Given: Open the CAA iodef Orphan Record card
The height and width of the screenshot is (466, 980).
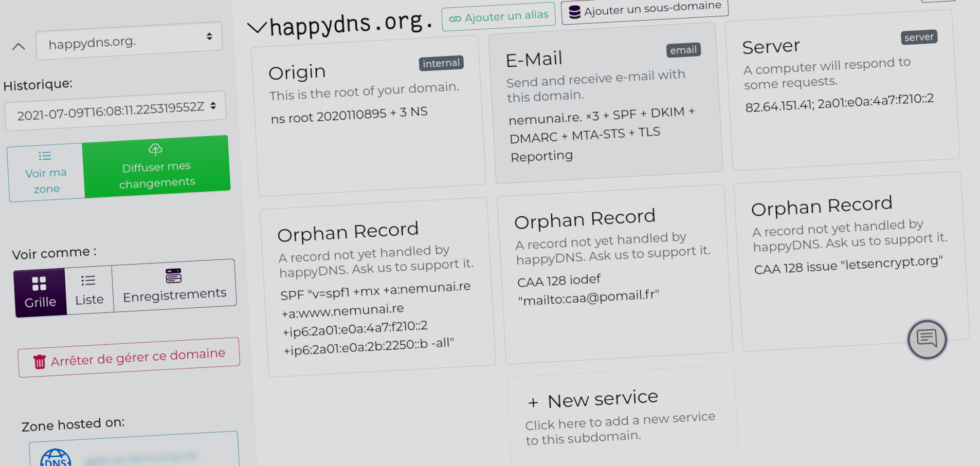Looking at the screenshot, I should (x=615, y=274).
